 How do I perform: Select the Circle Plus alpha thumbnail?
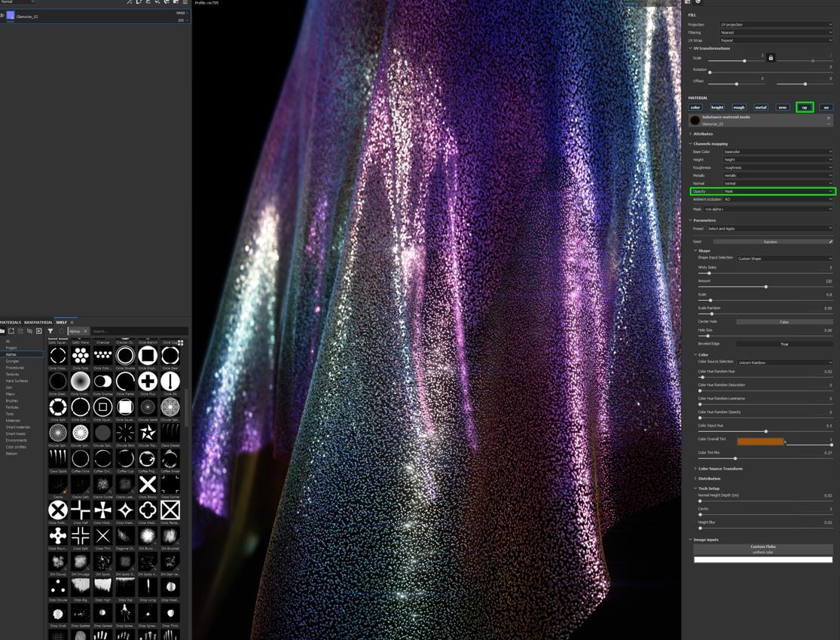[x=148, y=381]
